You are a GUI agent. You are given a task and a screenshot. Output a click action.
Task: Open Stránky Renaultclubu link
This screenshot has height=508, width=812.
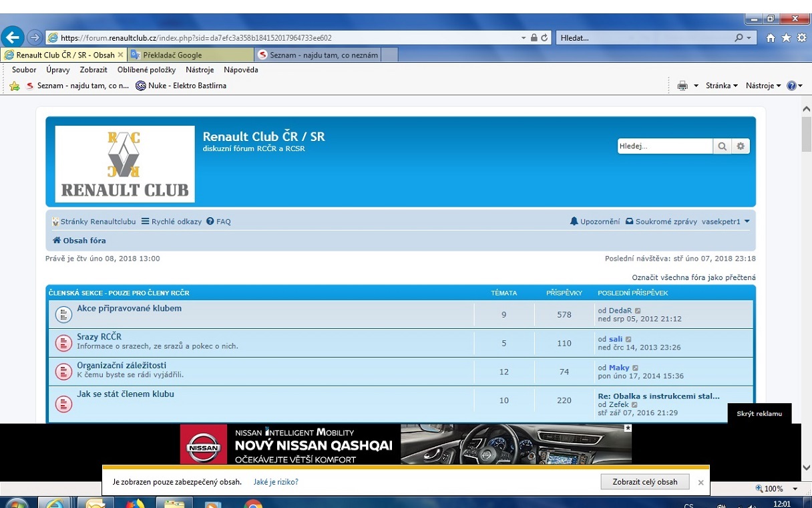[x=94, y=221]
